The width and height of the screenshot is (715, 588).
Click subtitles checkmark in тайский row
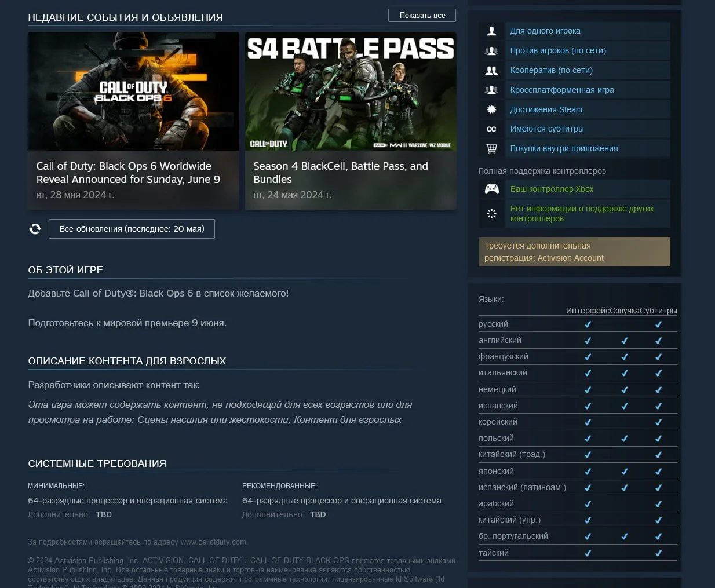click(x=658, y=553)
